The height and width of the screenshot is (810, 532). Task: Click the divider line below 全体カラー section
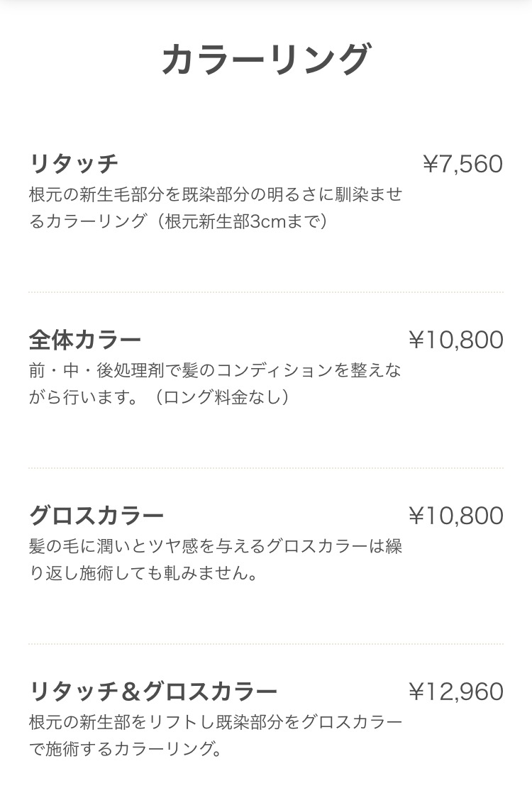click(265, 468)
